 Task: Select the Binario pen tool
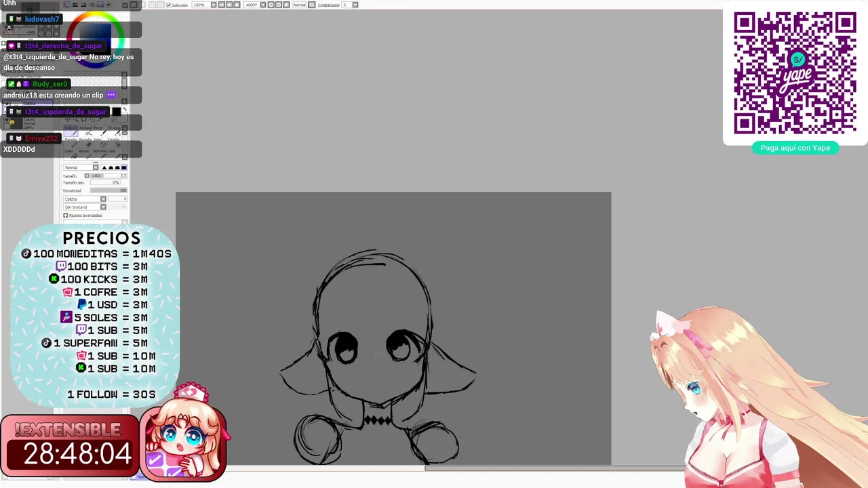click(86, 155)
